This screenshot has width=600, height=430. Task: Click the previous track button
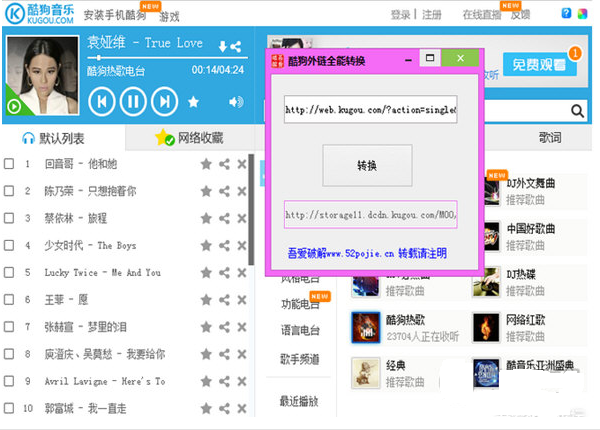coord(101,102)
